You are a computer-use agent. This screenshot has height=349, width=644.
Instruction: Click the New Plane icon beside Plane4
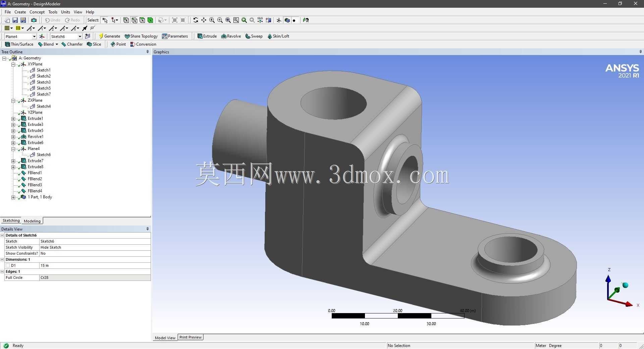pos(42,36)
